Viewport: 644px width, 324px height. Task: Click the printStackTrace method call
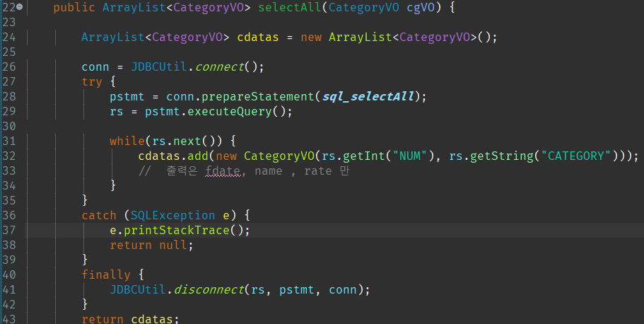[177, 230]
